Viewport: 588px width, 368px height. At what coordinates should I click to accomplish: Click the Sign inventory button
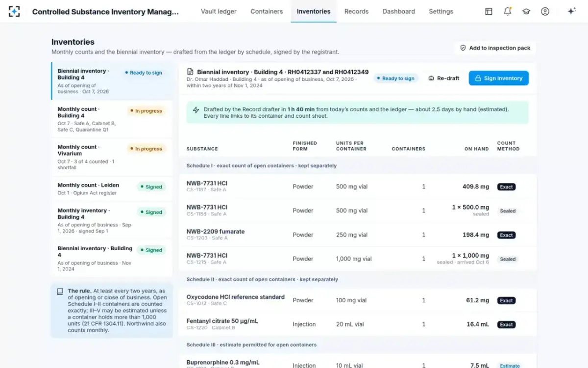[498, 79]
